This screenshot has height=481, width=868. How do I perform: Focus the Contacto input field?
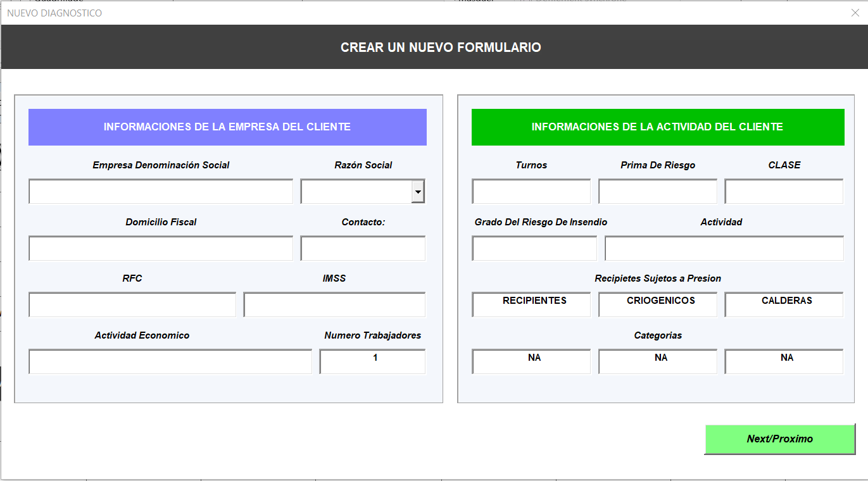363,248
